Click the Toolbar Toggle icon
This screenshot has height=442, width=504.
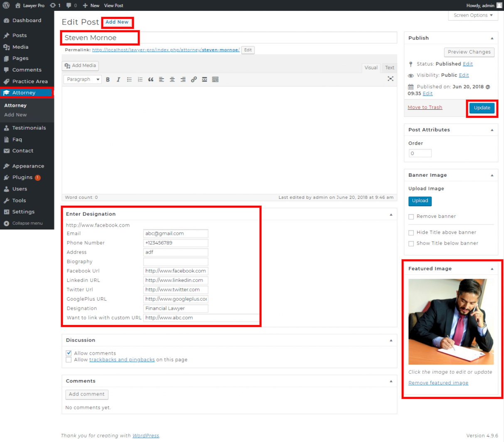click(215, 79)
